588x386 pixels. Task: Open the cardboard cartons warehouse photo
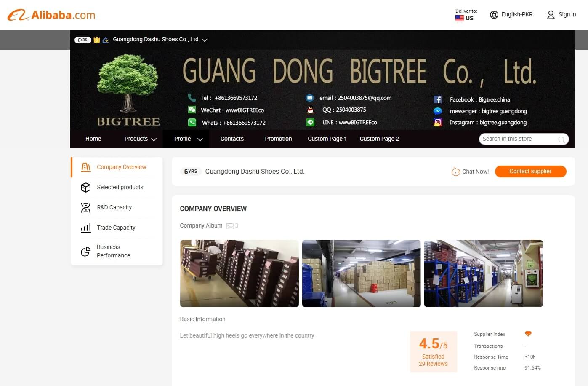(362, 273)
